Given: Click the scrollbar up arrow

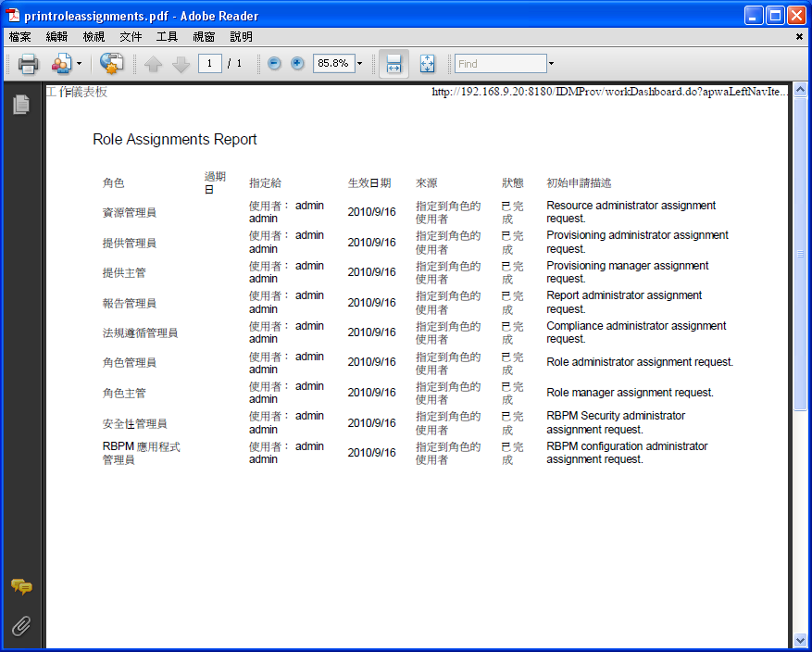Looking at the screenshot, I should coord(800,90).
